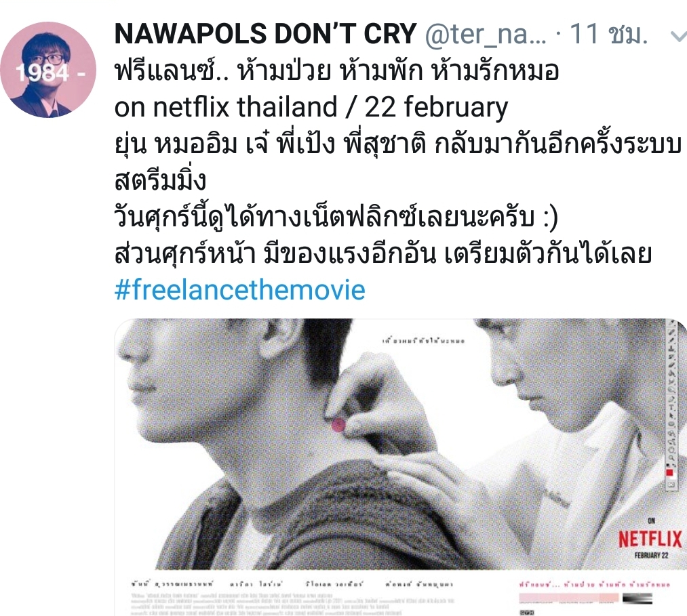Screen dimensions: 687x616
Task: Open the @ter_na... user handle
Action: (486, 34)
